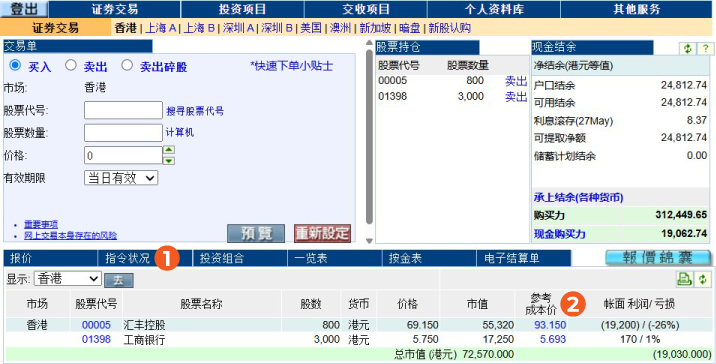Open the help question mark icon
Screen dimensions: 716x364
[705, 48]
